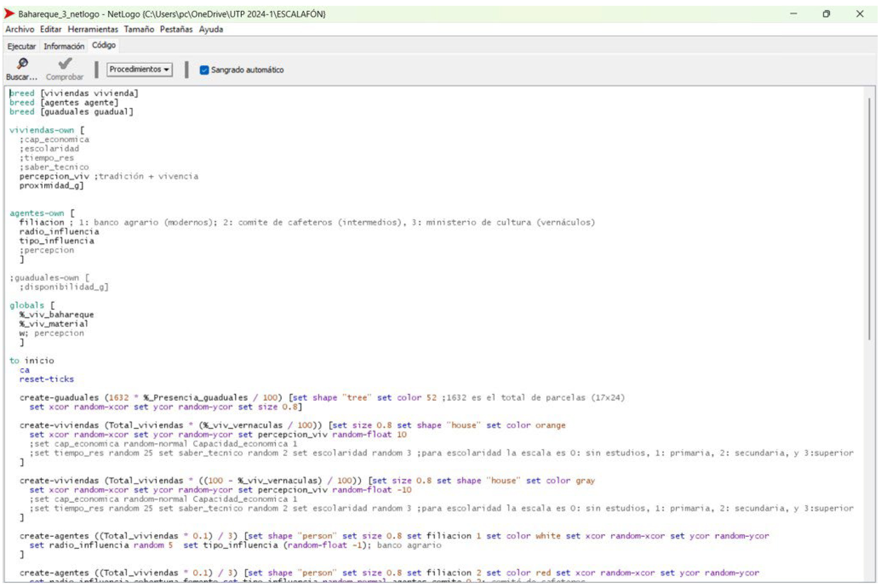Switch to the Ejecutar tab
The image size is (878, 588).
[22, 46]
